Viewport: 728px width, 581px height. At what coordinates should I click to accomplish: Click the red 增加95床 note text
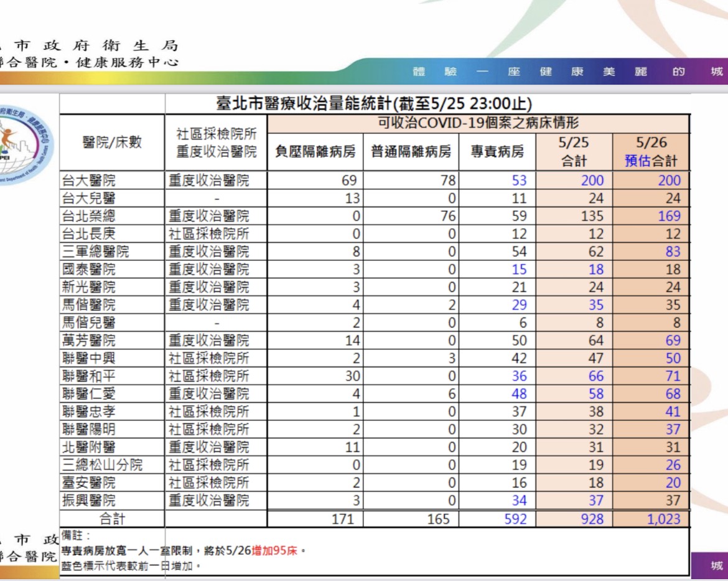coord(274,550)
